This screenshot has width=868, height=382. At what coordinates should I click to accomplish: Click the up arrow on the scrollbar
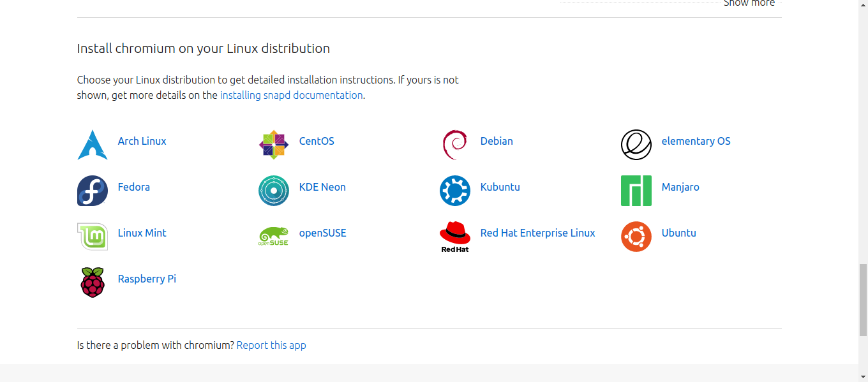tap(863, 5)
